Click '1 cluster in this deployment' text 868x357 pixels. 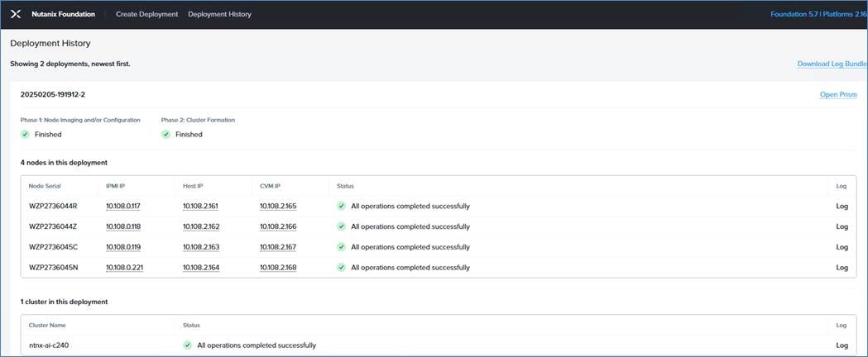(x=64, y=302)
